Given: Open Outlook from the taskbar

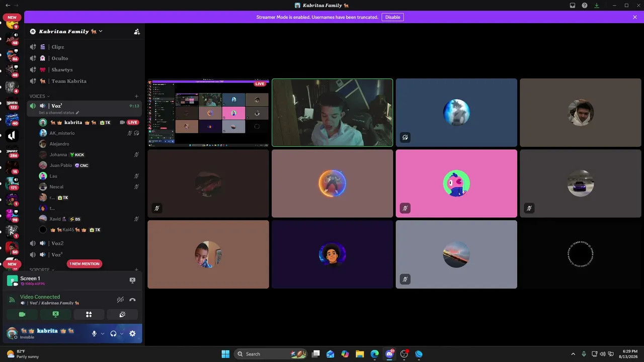Looking at the screenshot, I should [330, 354].
